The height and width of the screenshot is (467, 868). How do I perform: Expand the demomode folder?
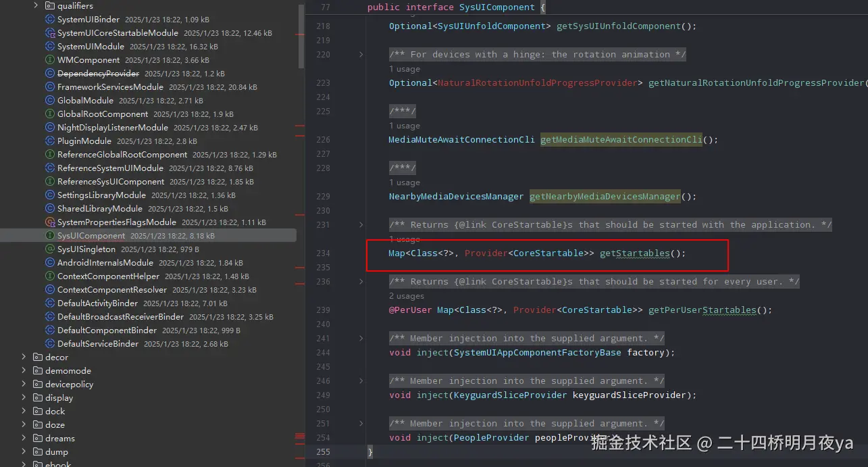[x=24, y=370]
